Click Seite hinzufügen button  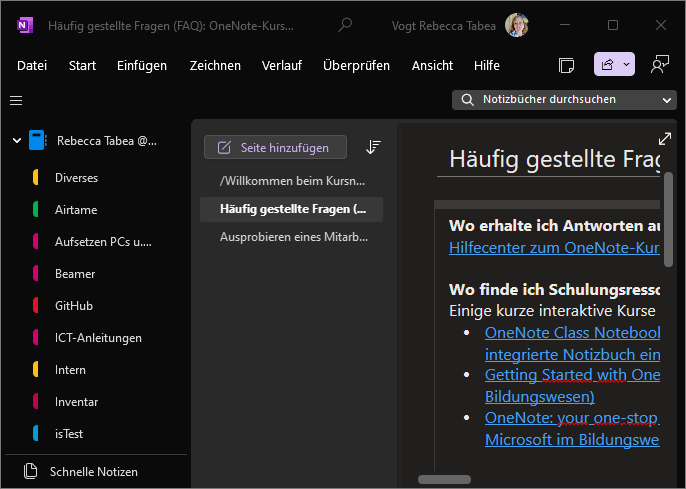(275, 147)
